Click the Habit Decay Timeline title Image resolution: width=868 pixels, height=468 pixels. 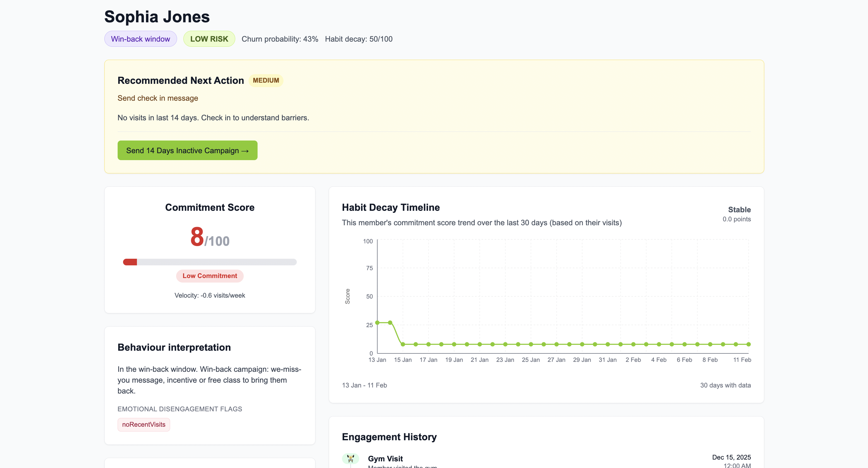(391, 207)
